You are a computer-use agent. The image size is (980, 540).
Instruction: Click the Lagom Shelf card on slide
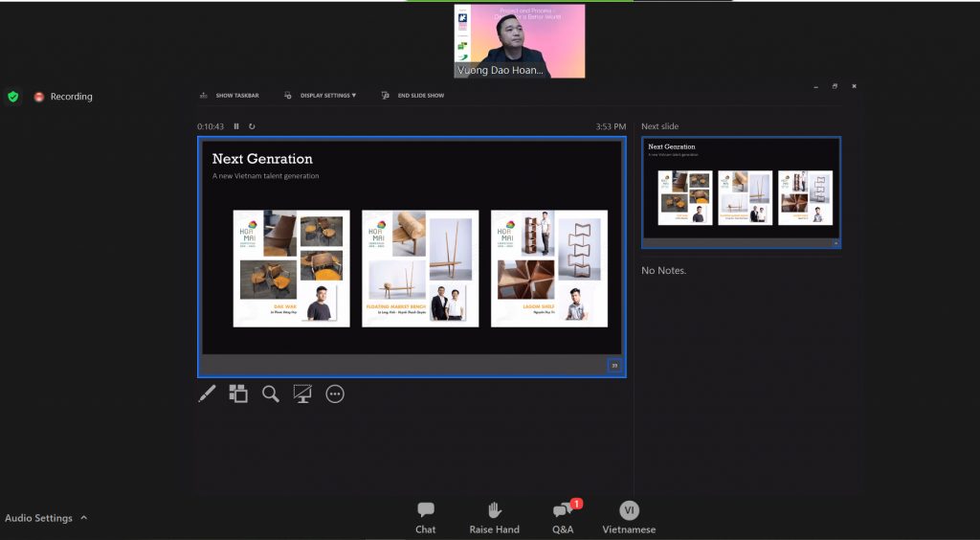pos(548,268)
